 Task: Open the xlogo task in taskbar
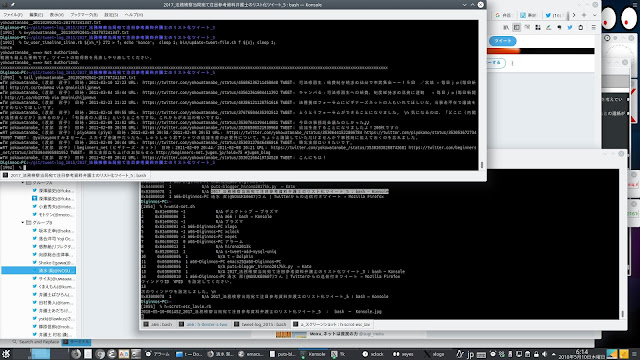pos(434,354)
